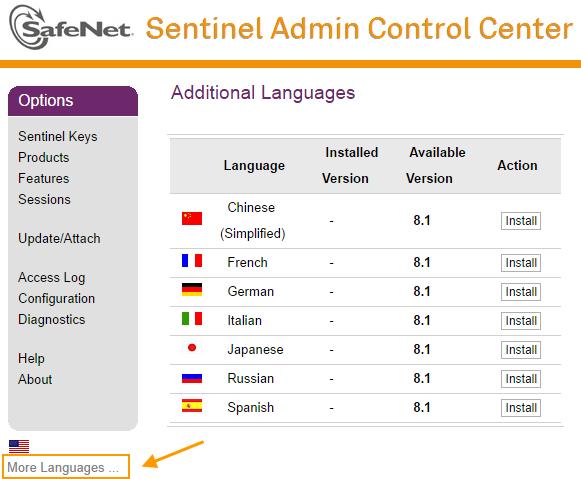Open the Configuration page
Screen dimensions: 581x479
(x=56, y=298)
